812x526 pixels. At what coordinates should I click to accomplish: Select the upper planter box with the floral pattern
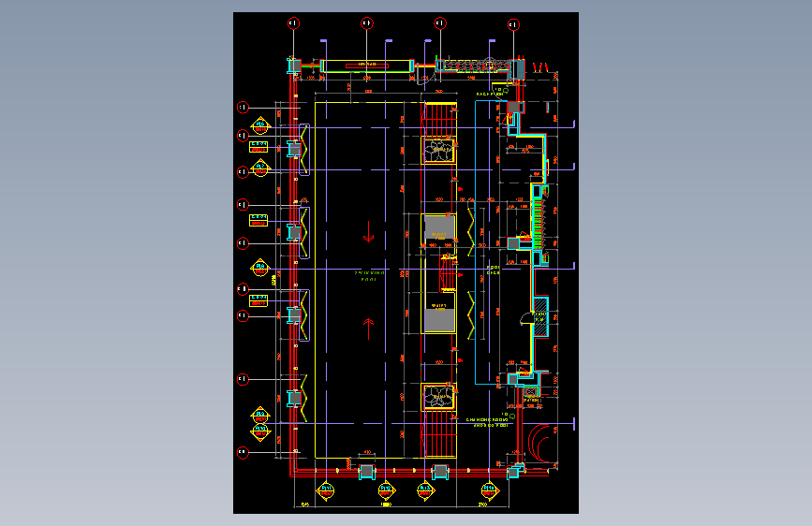[x=439, y=151]
